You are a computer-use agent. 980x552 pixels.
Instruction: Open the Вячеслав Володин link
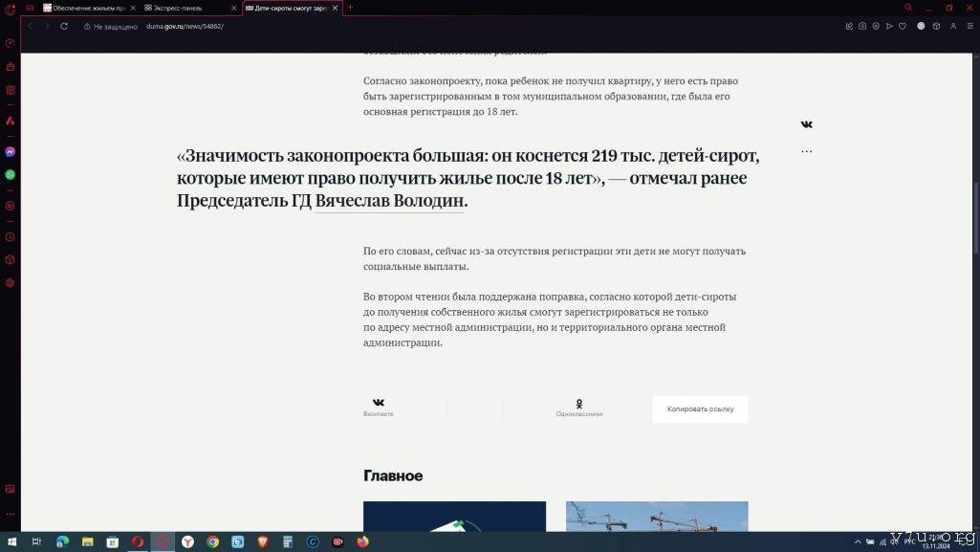point(389,202)
